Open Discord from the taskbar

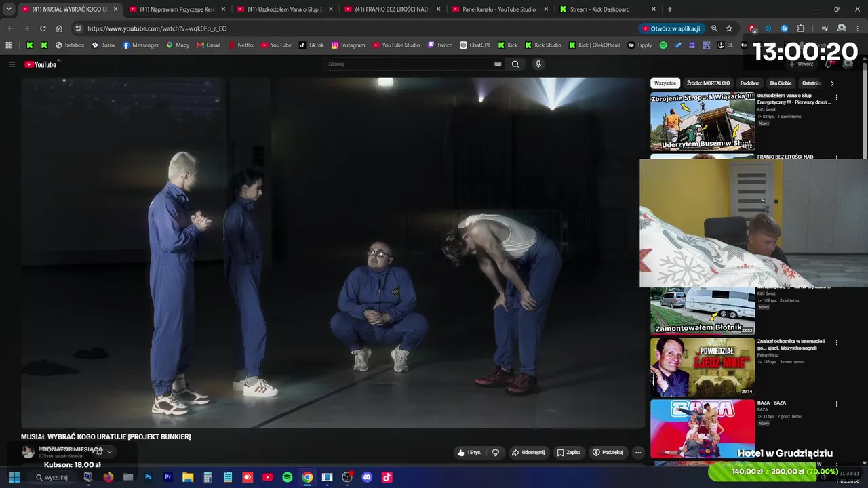point(367,477)
